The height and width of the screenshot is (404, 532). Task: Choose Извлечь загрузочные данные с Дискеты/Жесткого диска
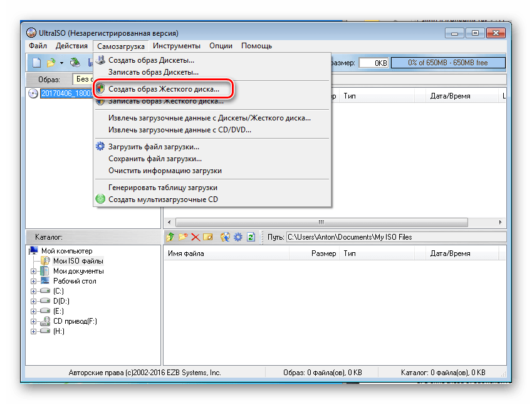(x=212, y=118)
